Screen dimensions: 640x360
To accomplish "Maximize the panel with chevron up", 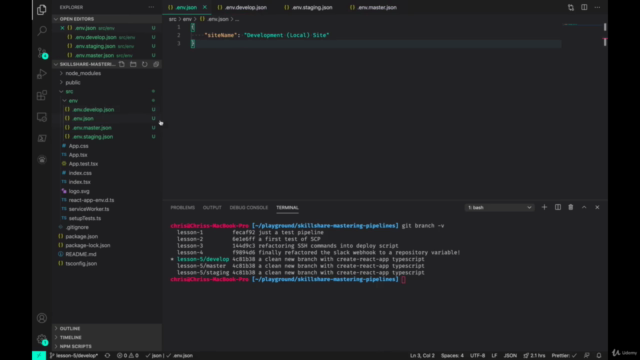I will [x=584, y=207].
